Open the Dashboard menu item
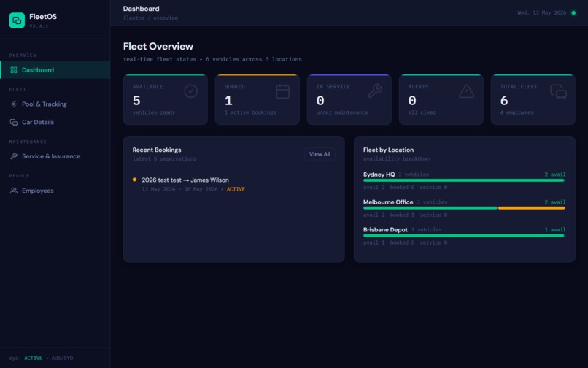588x368 pixels. tap(55, 70)
